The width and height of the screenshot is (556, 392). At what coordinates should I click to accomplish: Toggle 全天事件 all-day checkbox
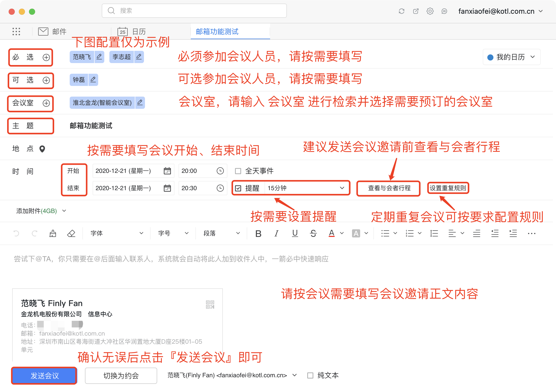coord(238,171)
